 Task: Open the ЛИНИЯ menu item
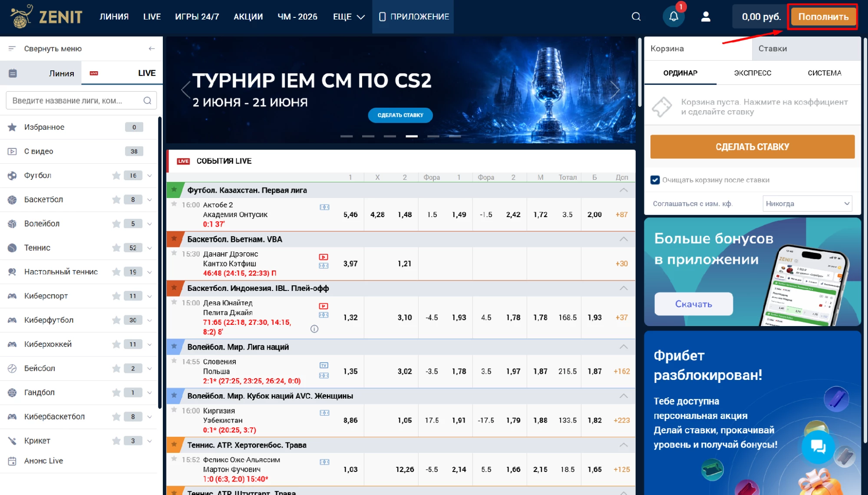[114, 16]
